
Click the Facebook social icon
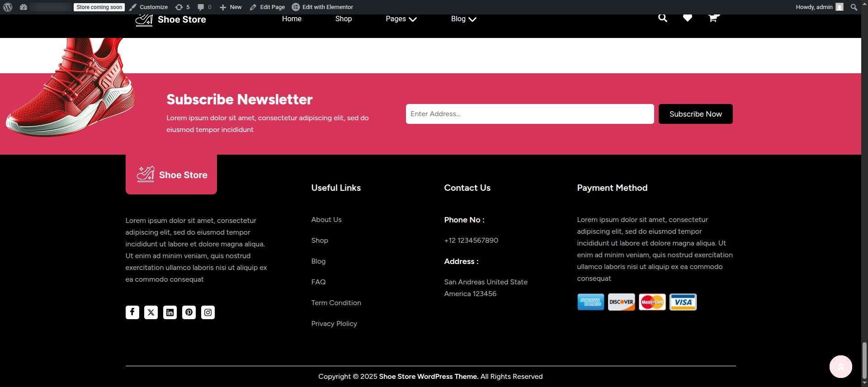[x=132, y=312]
